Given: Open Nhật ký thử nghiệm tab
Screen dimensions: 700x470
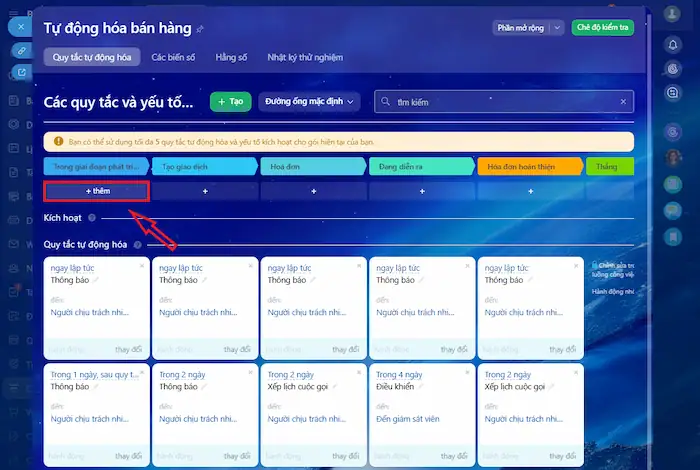Looking at the screenshot, I should pyautogui.click(x=305, y=57).
